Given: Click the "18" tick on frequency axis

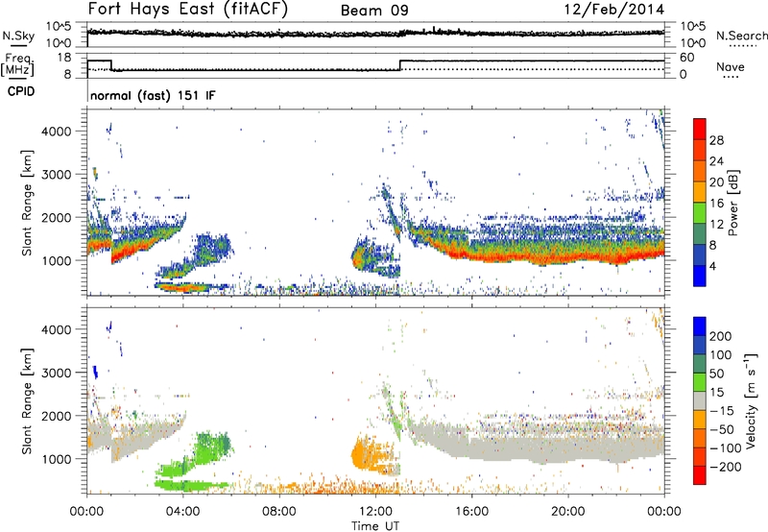Looking at the screenshot, I should click(x=63, y=58).
